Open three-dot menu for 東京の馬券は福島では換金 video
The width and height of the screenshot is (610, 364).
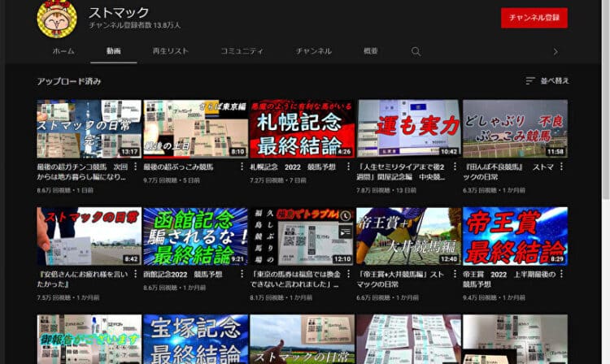click(349, 274)
